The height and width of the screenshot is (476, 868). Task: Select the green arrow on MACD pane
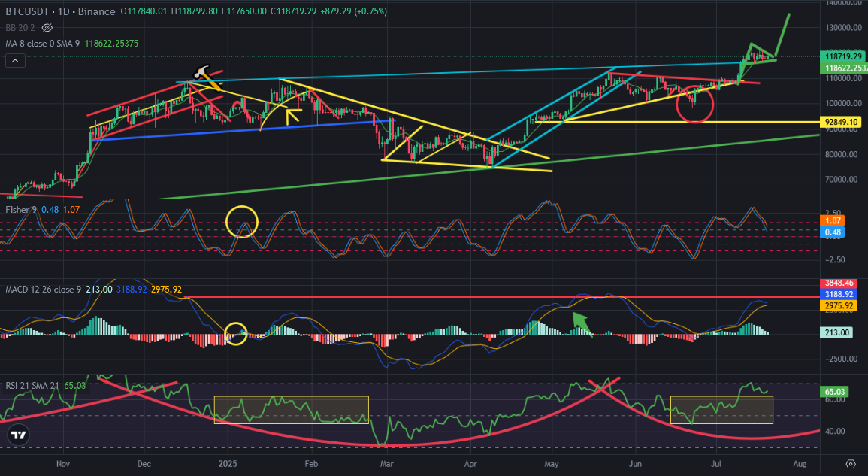pos(581,324)
